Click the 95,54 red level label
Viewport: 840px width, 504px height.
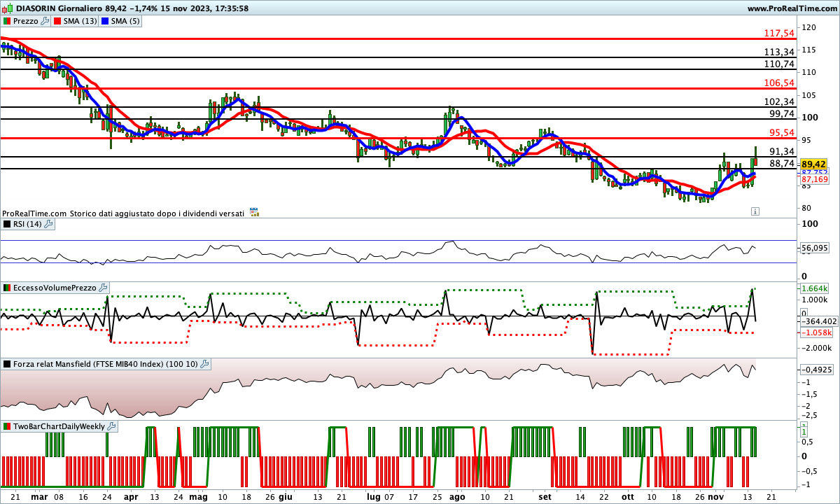coord(782,132)
